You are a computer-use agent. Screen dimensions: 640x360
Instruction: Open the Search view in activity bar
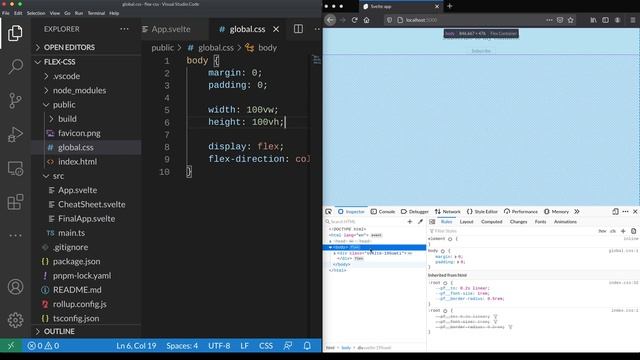(15, 67)
